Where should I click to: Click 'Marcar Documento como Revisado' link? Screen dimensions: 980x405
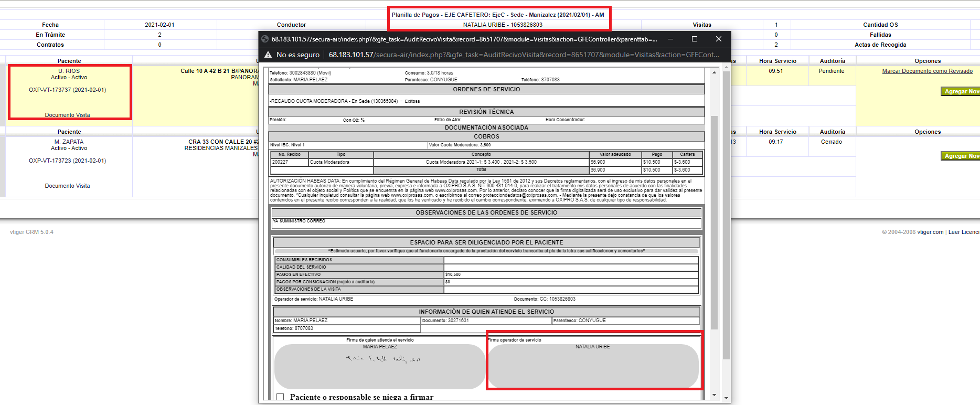[x=927, y=71]
